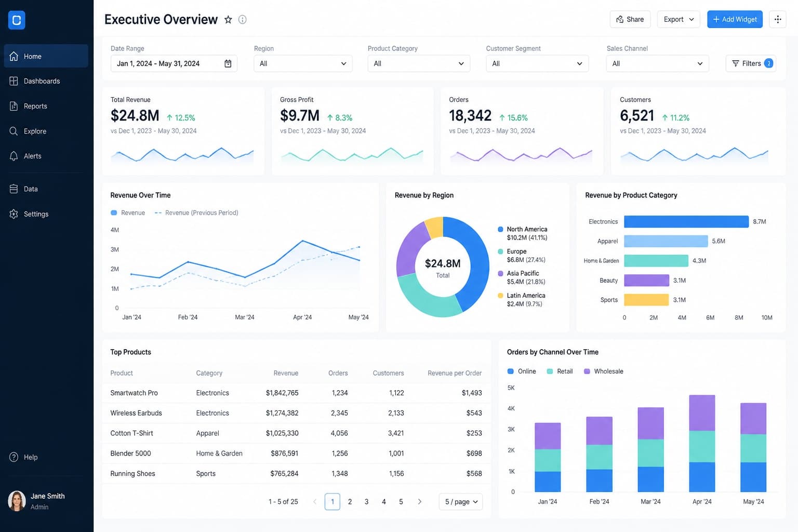The image size is (798, 532).
Task: Toggle the Online series in channel legend
Action: click(522, 371)
